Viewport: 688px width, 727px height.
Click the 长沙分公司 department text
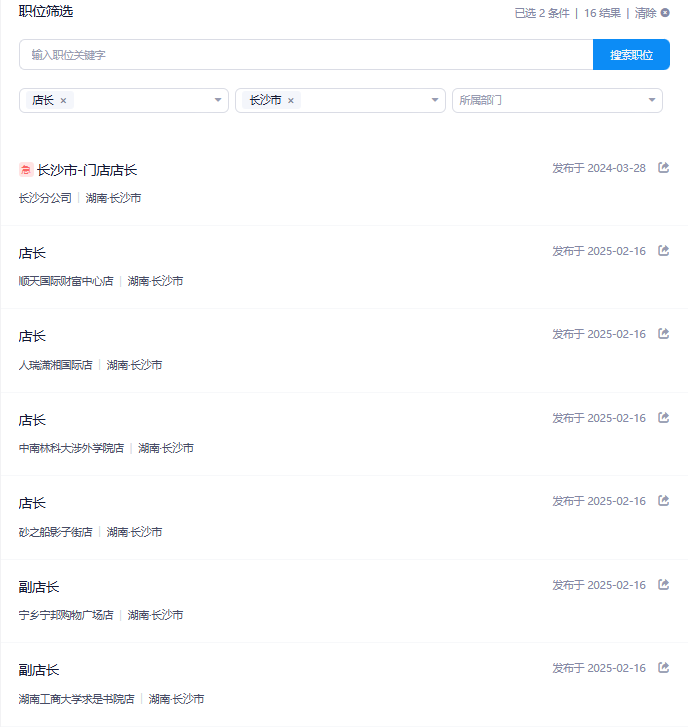pyautogui.click(x=45, y=198)
